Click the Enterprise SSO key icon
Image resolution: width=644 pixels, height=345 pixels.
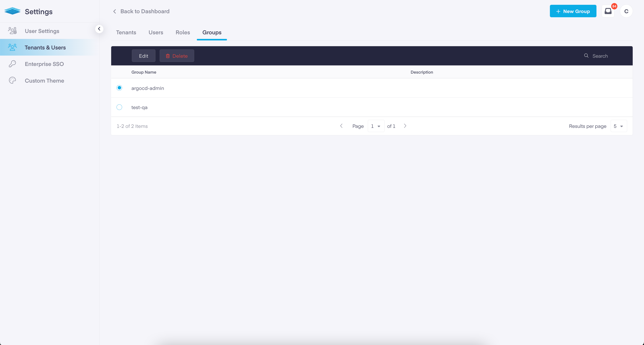click(12, 64)
